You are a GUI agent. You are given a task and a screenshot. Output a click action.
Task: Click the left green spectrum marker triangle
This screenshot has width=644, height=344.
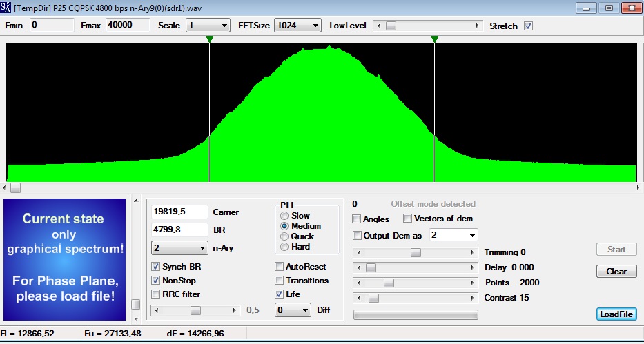click(209, 39)
